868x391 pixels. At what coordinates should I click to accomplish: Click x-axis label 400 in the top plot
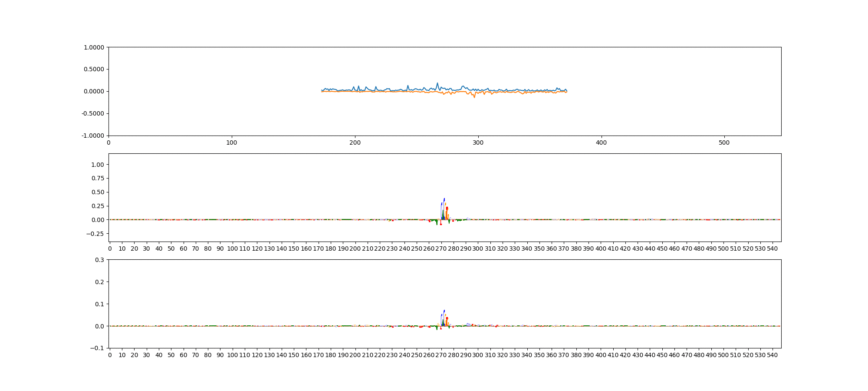point(601,142)
